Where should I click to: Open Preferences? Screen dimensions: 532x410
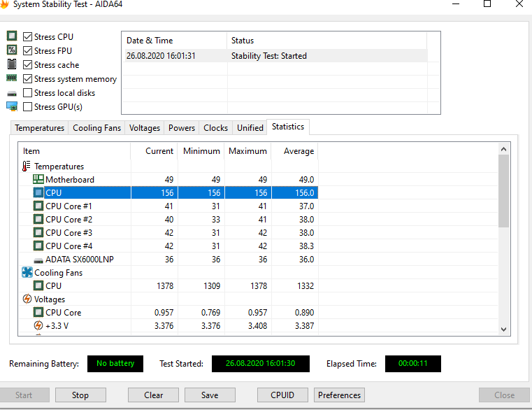(339, 395)
